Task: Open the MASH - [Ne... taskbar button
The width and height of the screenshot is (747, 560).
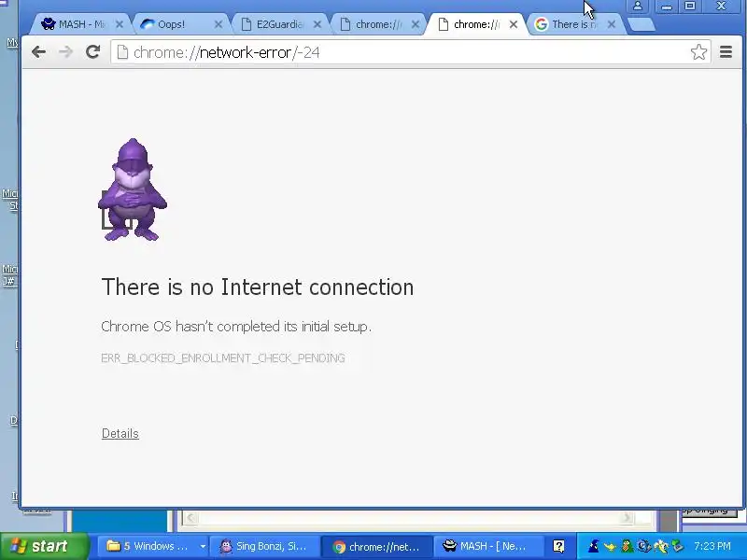Action: (487, 546)
